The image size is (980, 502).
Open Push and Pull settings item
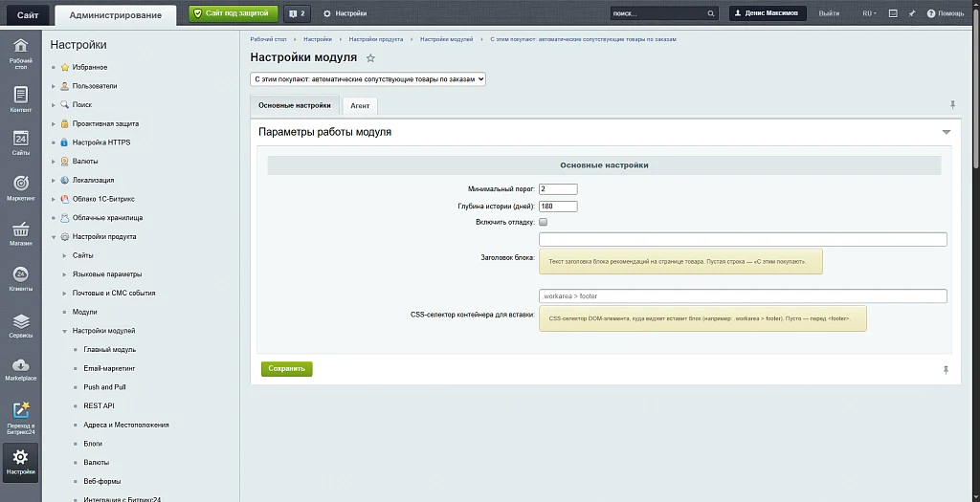[104, 387]
